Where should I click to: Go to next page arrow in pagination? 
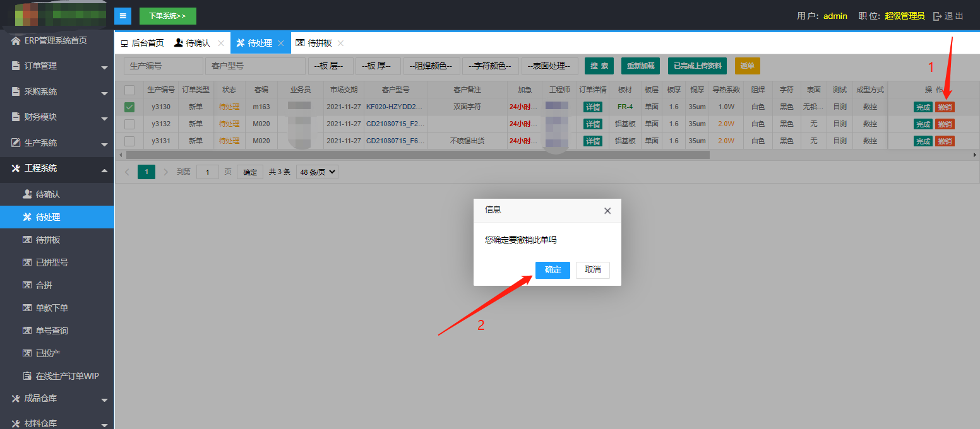[x=166, y=172]
